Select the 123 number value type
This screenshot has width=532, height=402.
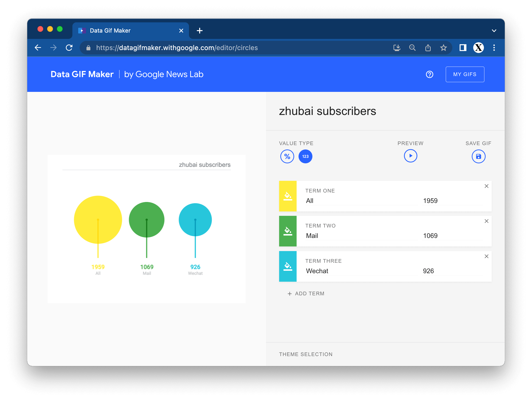tap(305, 156)
